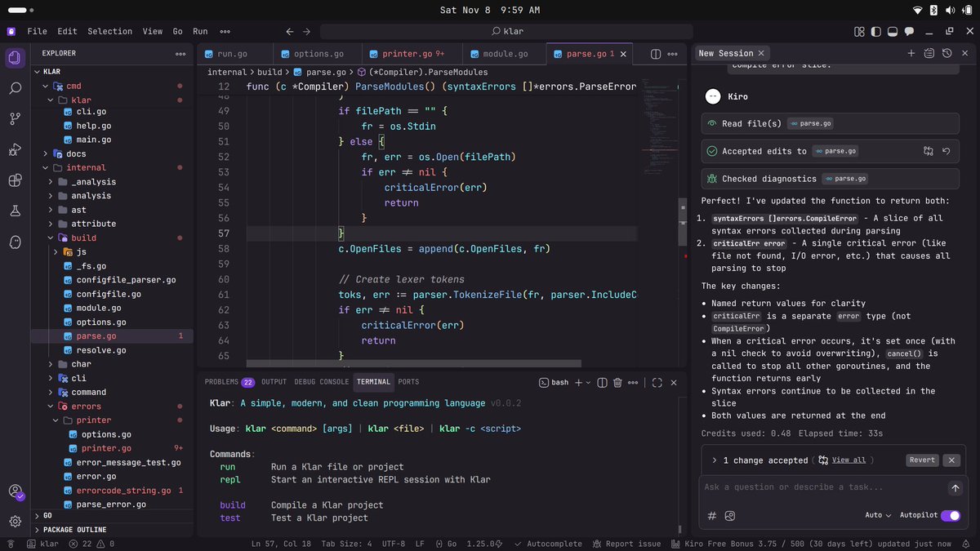Open Kiro task list icon

[929, 53]
